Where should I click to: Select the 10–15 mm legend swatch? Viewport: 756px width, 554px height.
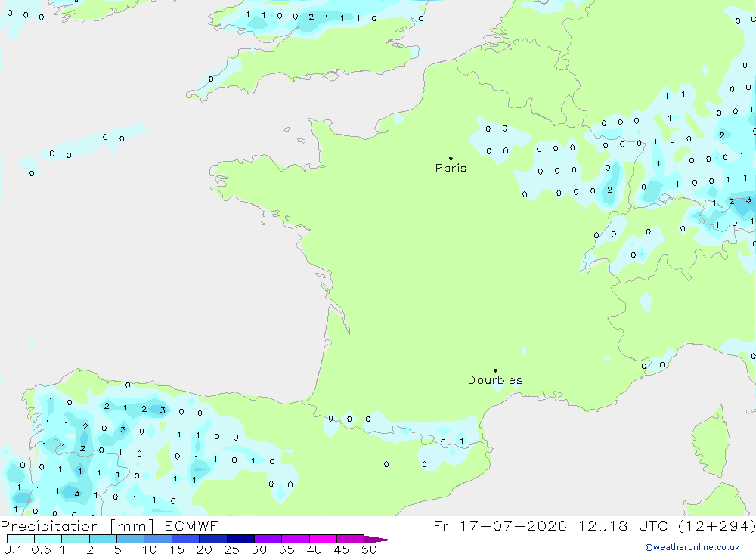tap(158, 539)
